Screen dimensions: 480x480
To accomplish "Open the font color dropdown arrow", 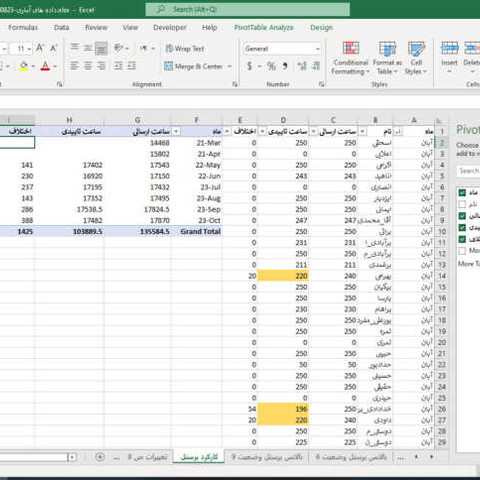I will tap(55, 66).
